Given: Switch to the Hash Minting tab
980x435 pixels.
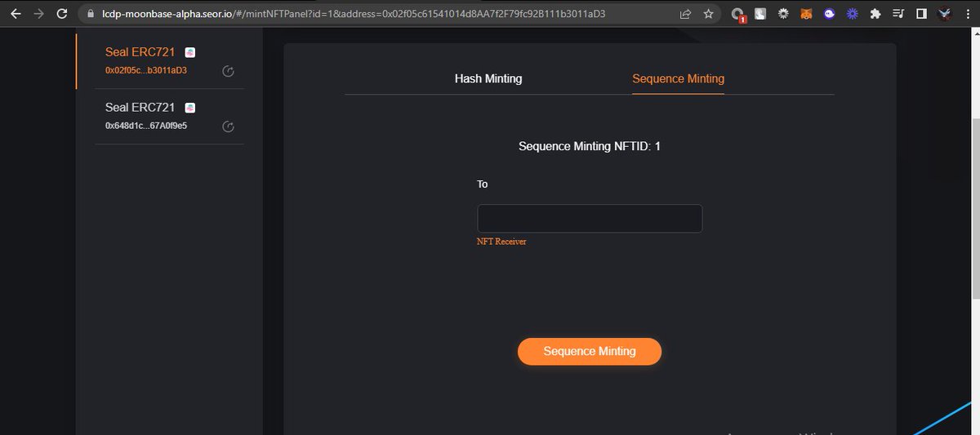Looking at the screenshot, I should 488,78.
